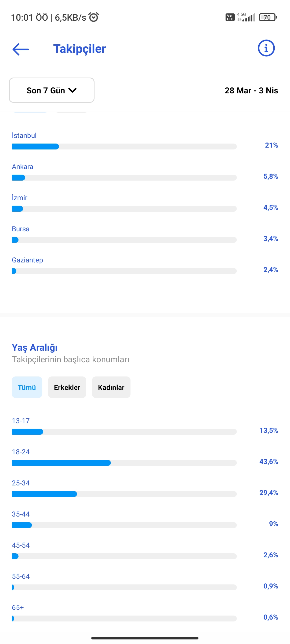This screenshot has width=290, height=644.
Task: Select the Gaziantep city label
Action: coord(27,260)
